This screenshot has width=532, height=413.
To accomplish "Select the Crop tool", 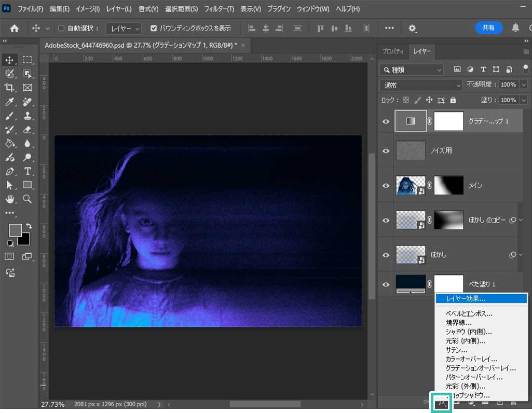I will click(x=10, y=88).
